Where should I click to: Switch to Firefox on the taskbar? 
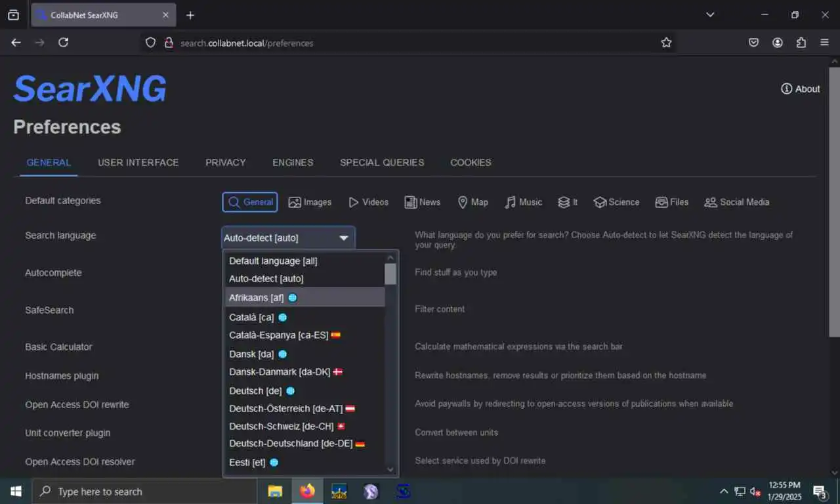(x=307, y=491)
